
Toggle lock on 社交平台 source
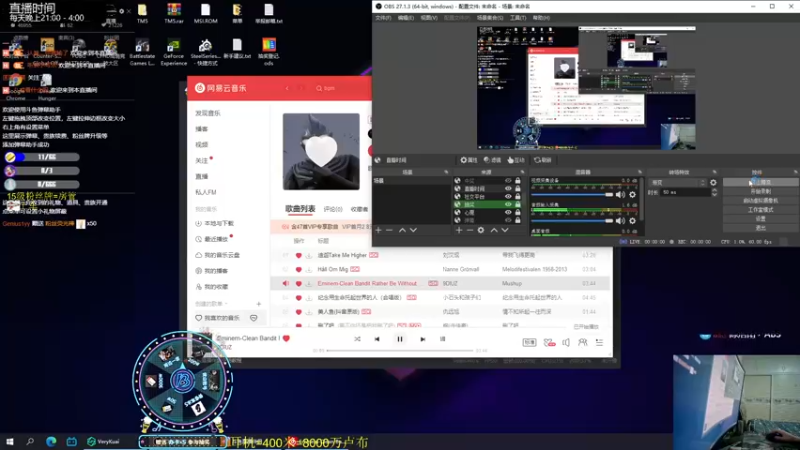pyautogui.click(x=518, y=196)
